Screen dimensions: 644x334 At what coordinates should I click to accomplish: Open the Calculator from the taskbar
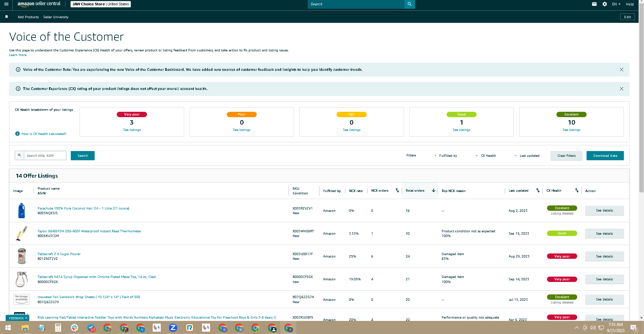click(x=58, y=328)
